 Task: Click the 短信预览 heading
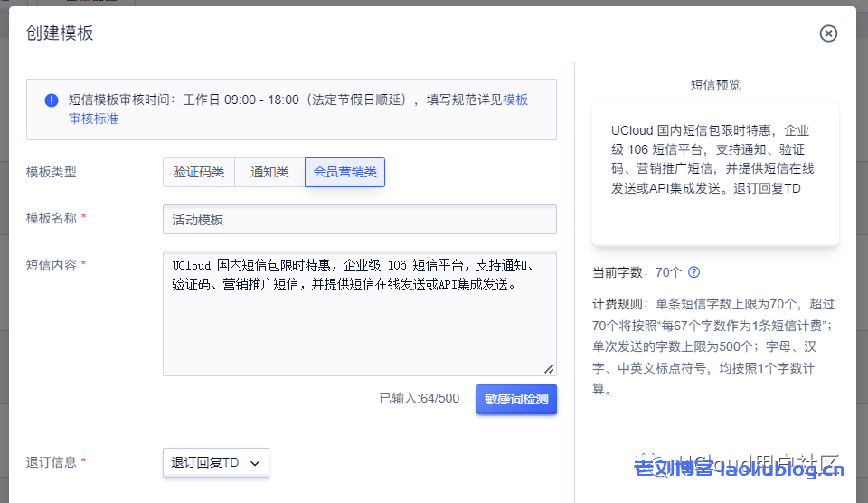[715, 85]
